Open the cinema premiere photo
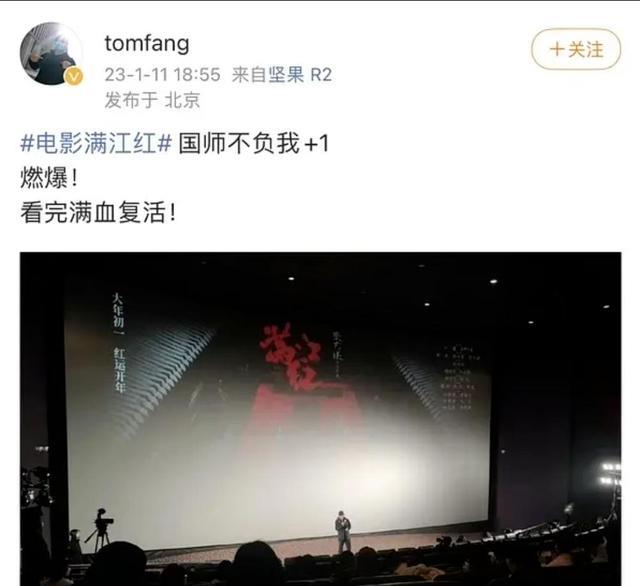 (x=320, y=419)
